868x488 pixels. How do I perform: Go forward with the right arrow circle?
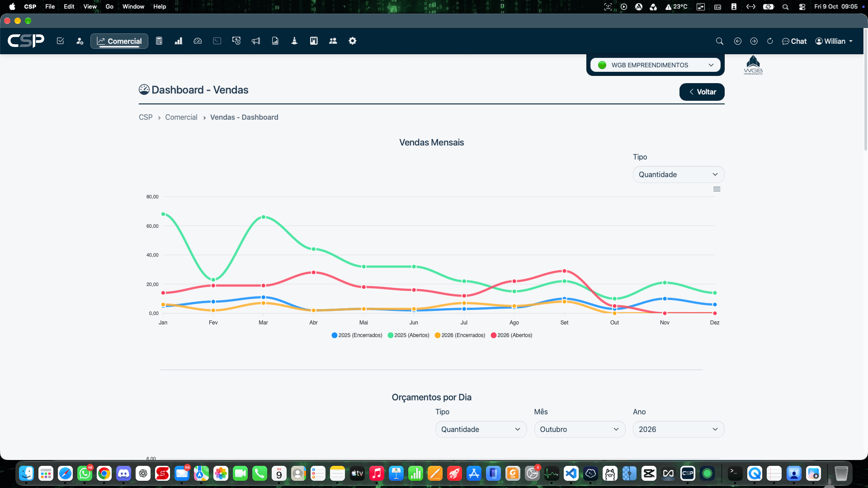point(754,41)
